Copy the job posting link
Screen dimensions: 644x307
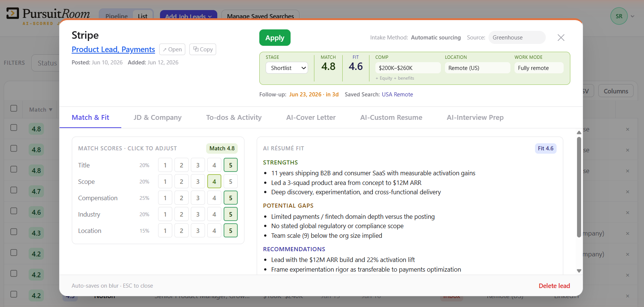click(x=203, y=49)
